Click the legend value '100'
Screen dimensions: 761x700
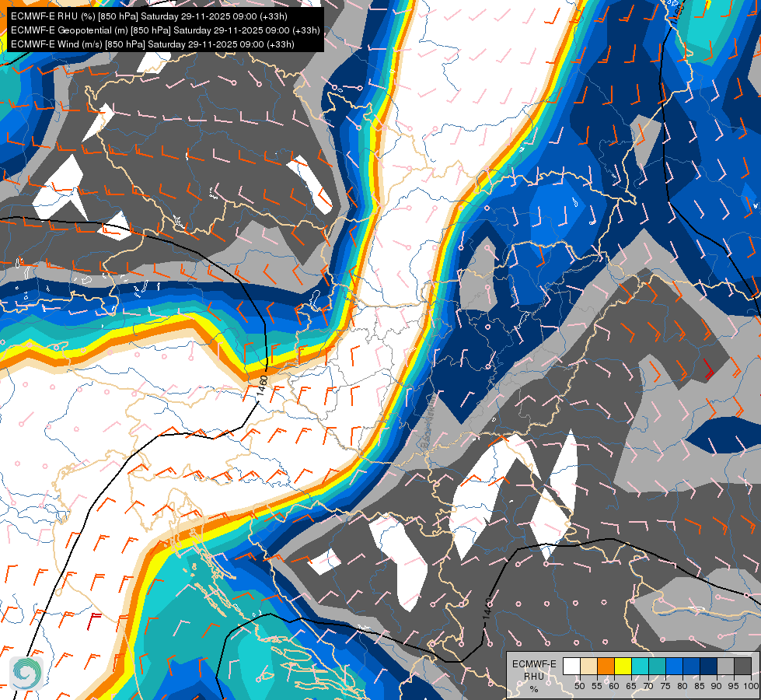coord(752,686)
